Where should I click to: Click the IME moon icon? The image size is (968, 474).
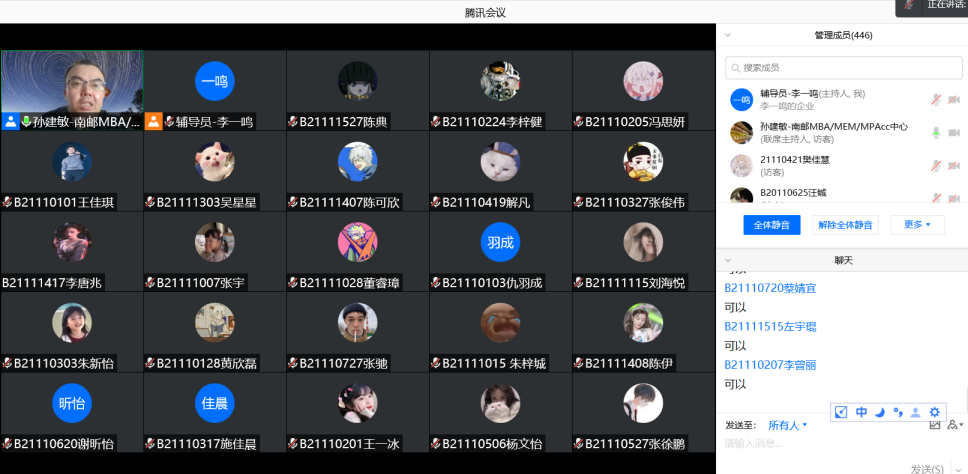(x=879, y=412)
